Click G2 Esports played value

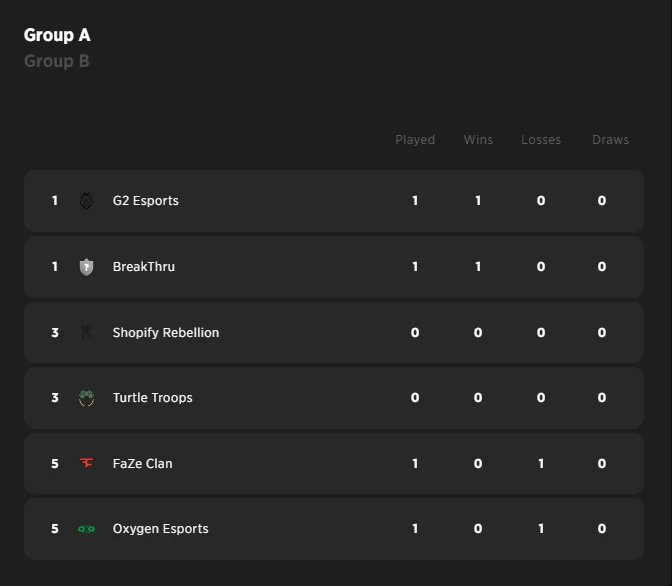pos(415,201)
